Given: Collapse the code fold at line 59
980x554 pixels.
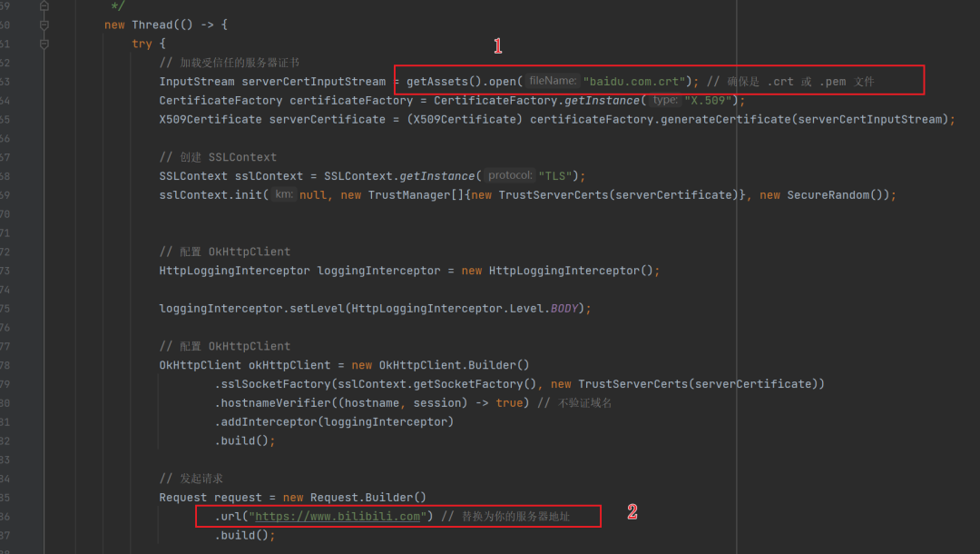Looking at the screenshot, I should 43,5.
